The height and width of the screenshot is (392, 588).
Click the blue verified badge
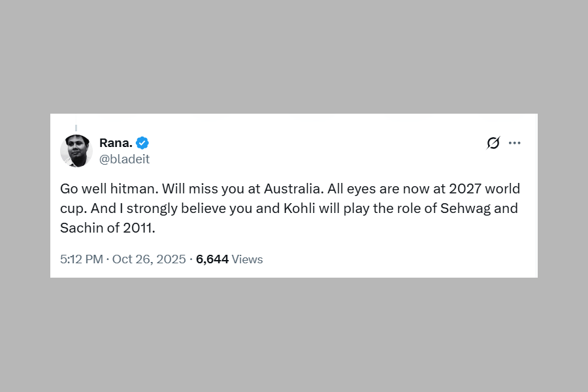pyautogui.click(x=142, y=143)
